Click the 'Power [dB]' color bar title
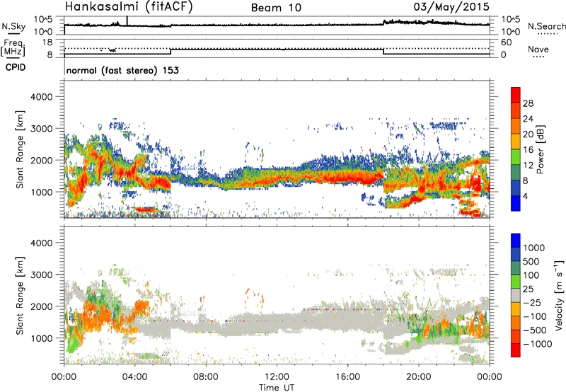This screenshot has width=566, height=392. click(x=540, y=149)
